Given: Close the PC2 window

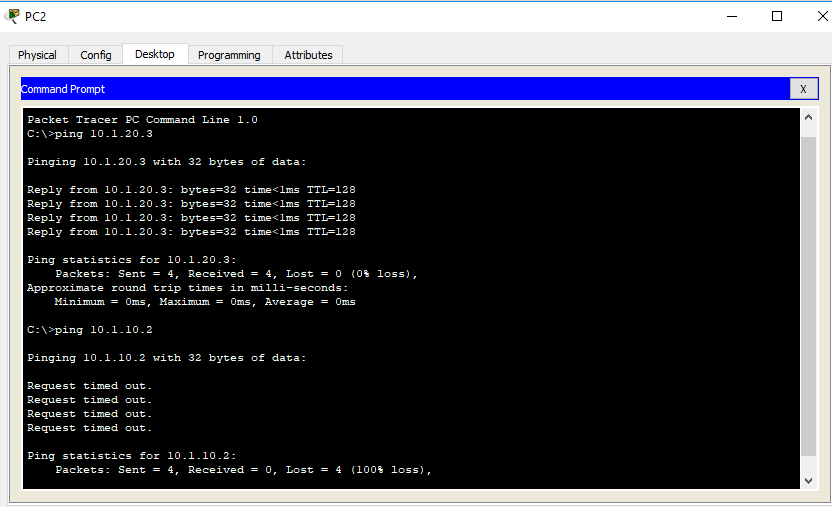Looking at the screenshot, I should [x=822, y=16].
